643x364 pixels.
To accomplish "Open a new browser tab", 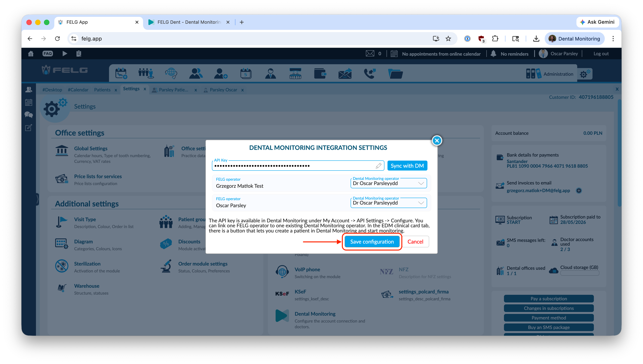I will pyautogui.click(x=242, y=22).
